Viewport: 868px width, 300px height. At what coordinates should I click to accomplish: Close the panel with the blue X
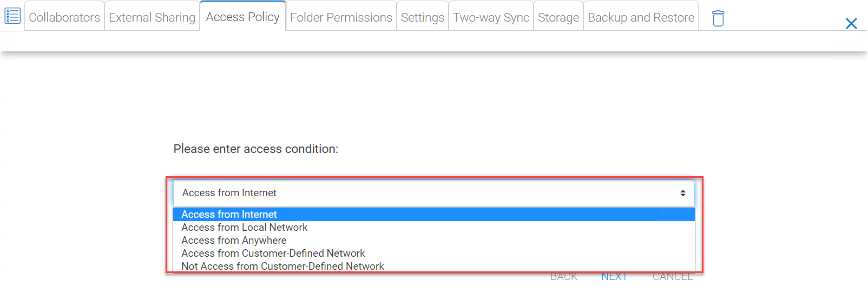click(851, 23)
